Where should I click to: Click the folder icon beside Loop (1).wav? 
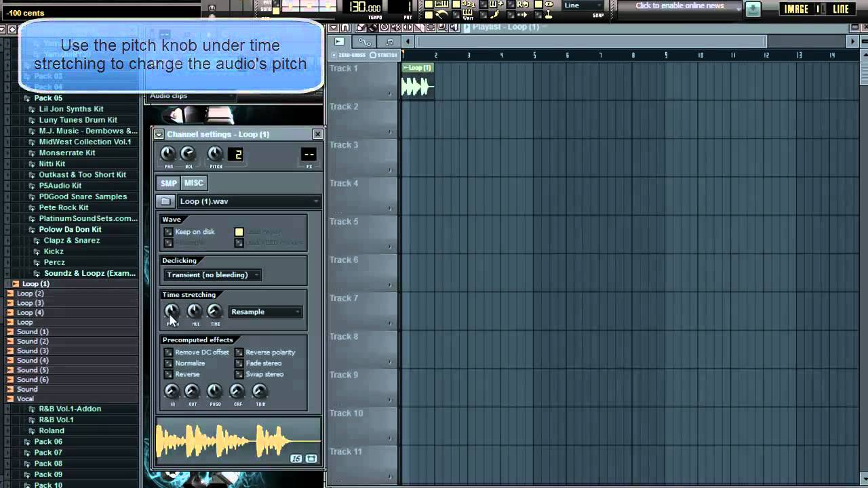tap(165, 201)
